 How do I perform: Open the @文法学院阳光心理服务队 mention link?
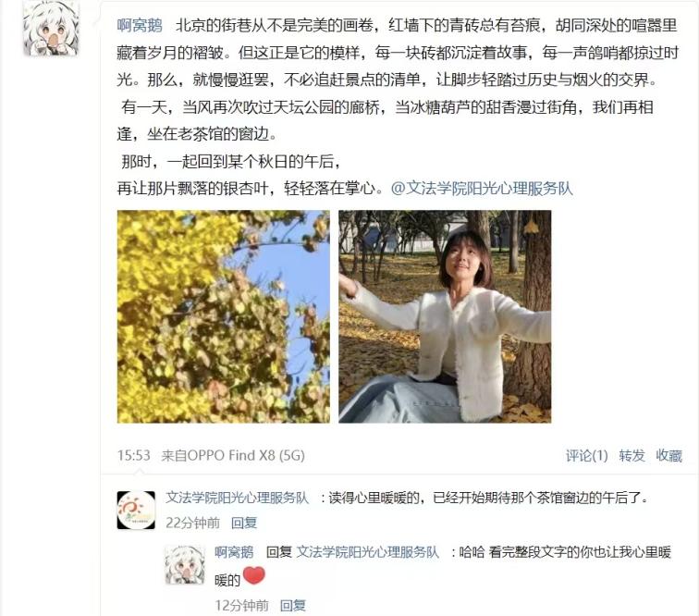pos(482,189)
